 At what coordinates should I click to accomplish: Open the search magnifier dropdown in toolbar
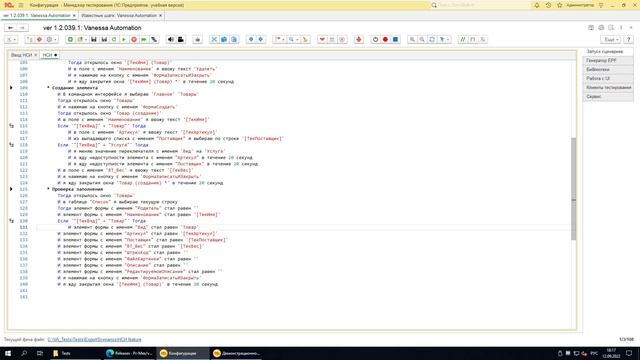coord(293,40)
